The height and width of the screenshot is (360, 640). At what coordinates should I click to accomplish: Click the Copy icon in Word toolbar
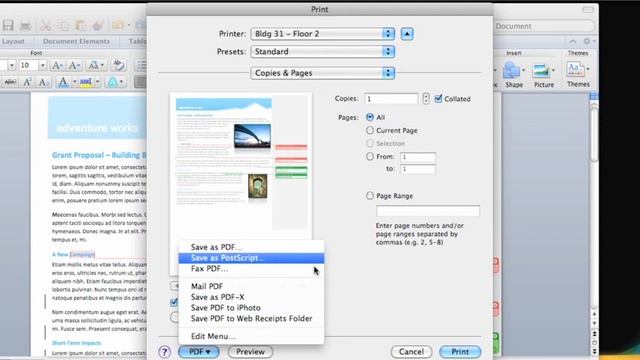(x=63, y=26)
